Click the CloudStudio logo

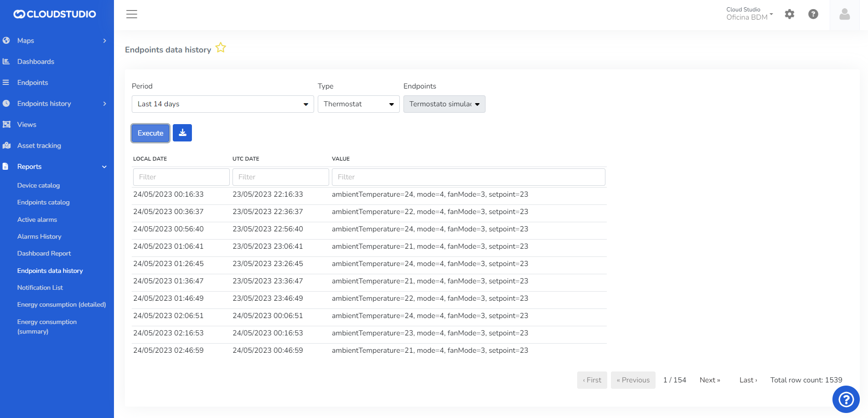coord(55,14)
